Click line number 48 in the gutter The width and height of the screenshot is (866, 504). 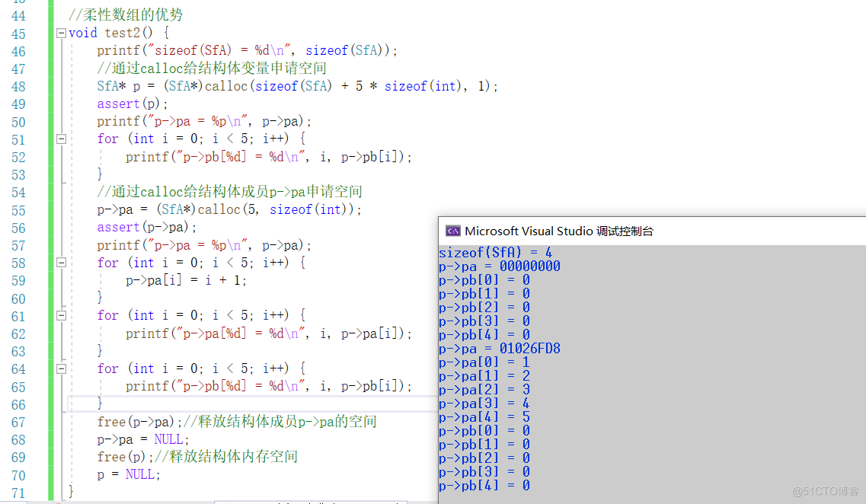pyautogui.click(x=18, y=88)
